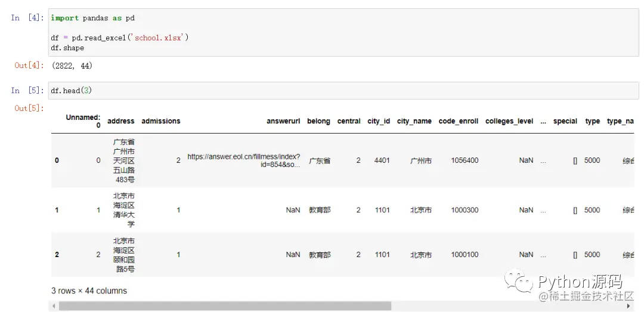Click the 'belong' column header
Viewport: 644px width, 312px height.
click(318, 121)
